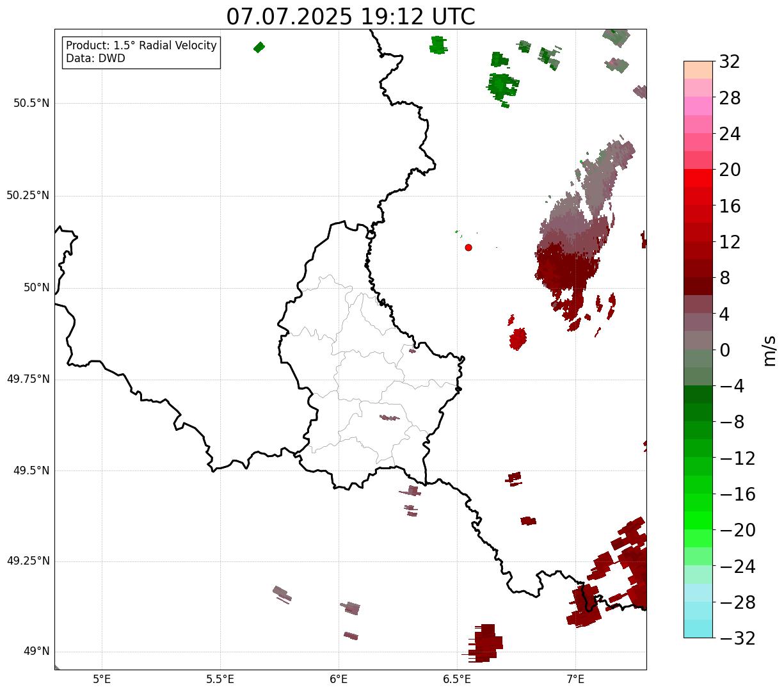
Task: Click the colorbar 12 tick label
Action: pos(730,242)
